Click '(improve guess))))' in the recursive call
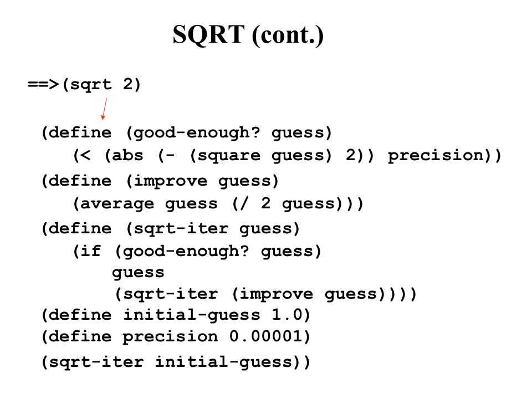The width and height of the screenshot is (532, 399). (324, 294)
